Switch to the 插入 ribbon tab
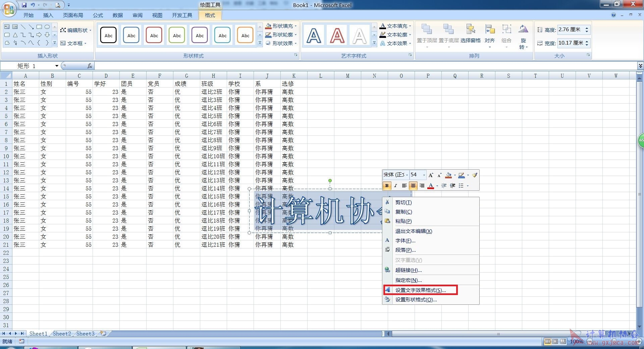This screenshot has height=349, width=644. tap(48, 15)
